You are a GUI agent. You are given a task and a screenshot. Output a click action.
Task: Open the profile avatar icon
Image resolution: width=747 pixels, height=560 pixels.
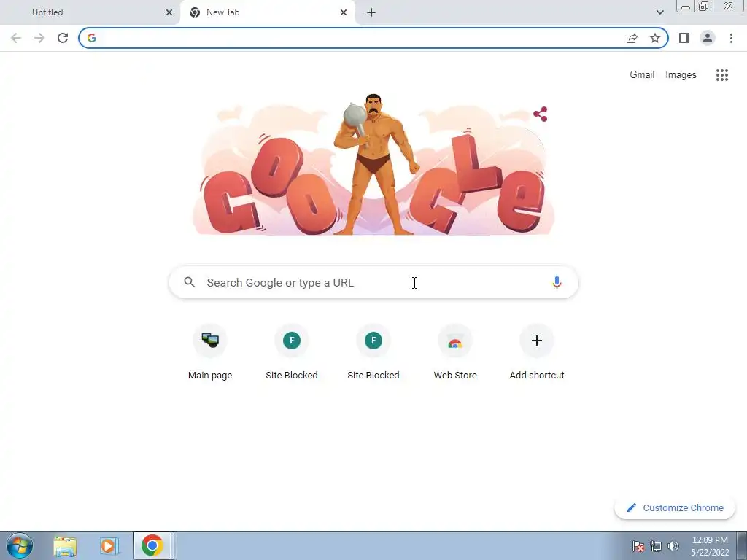[708, 38]
